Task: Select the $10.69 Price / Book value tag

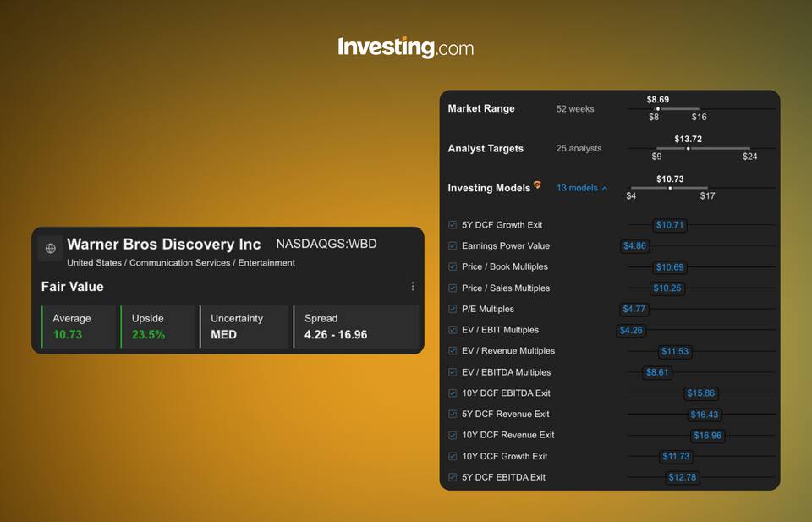Action: 670,267
